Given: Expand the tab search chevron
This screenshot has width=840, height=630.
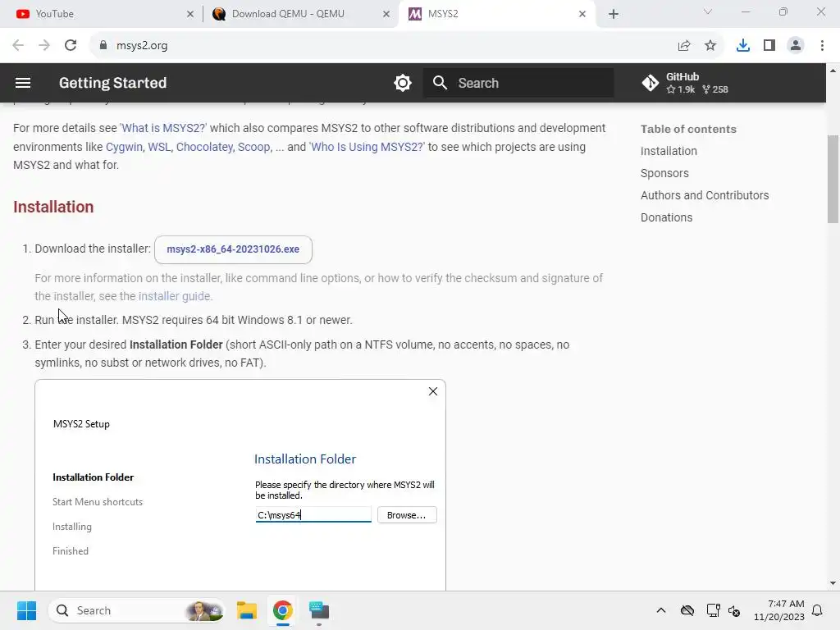Looking at the screenshot, I should click(x=708, y=11).
